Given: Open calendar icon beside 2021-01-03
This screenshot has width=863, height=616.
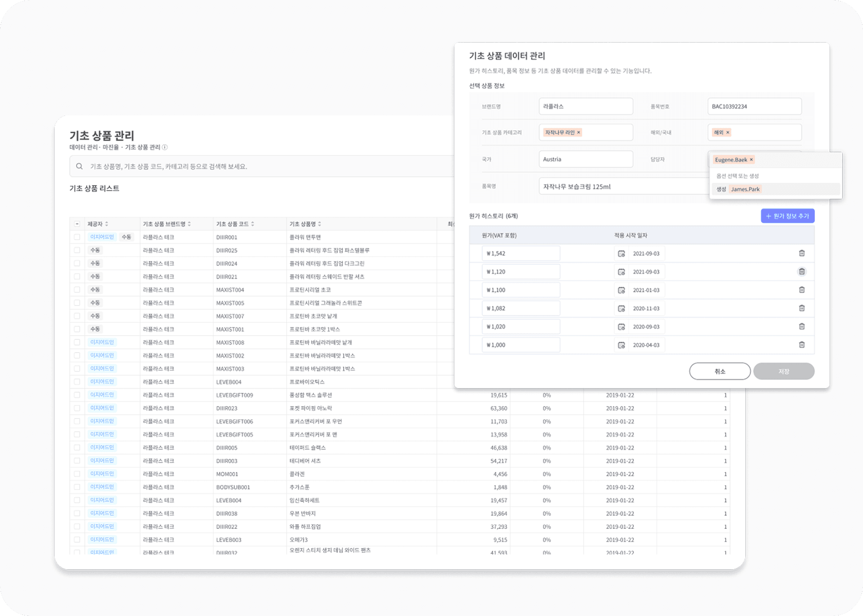Looking at the screenshot, I should coord(621,290).
